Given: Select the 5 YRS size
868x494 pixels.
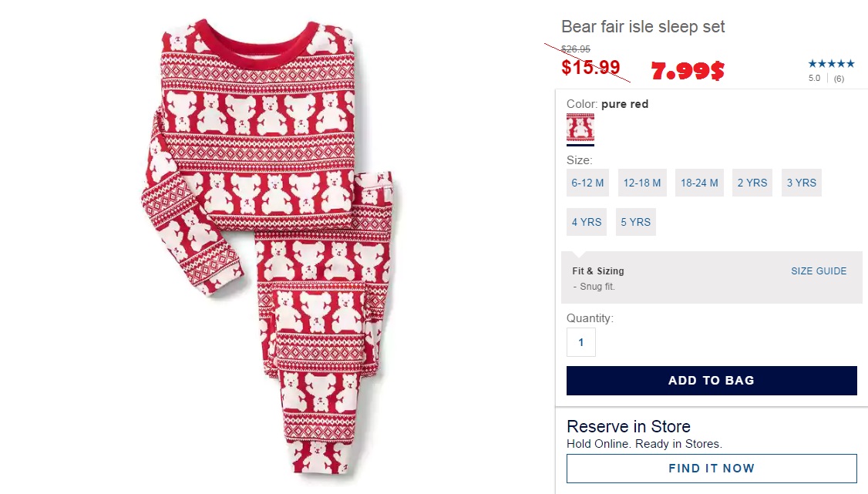Looking at the screenshot, I should [636, 222].
